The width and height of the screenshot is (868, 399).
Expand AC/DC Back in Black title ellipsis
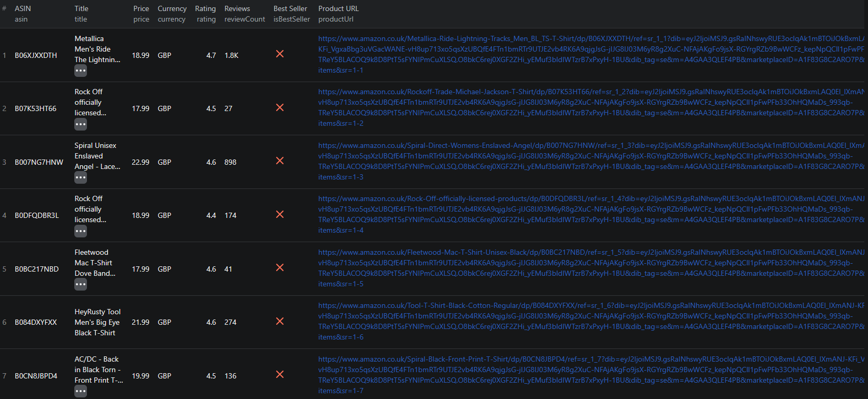point(80,391)
